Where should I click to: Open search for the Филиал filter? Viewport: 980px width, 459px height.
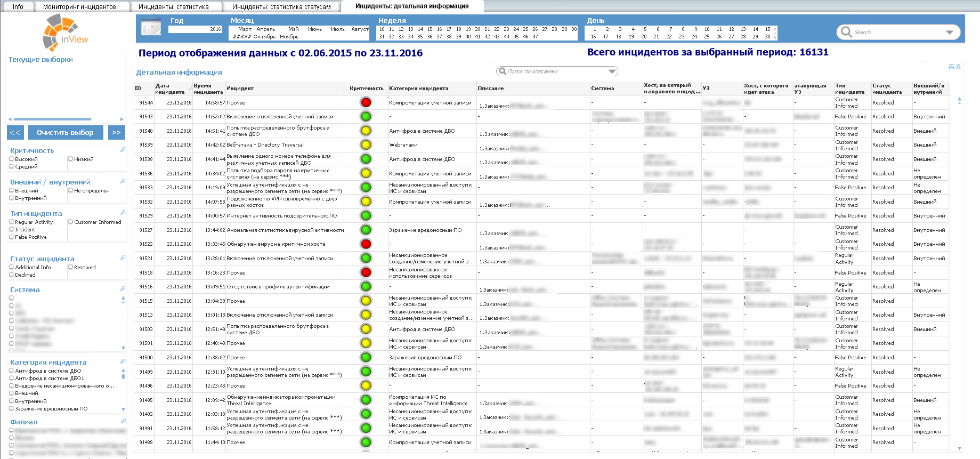tap(123, 421)
